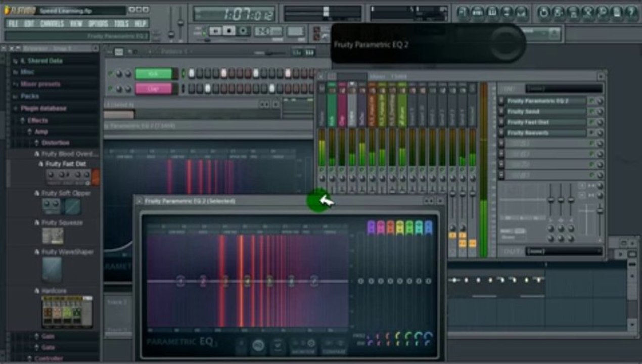642x364 pixels.
Task: Click the step sequencer swing slider
Action: [x=270, y=53]
